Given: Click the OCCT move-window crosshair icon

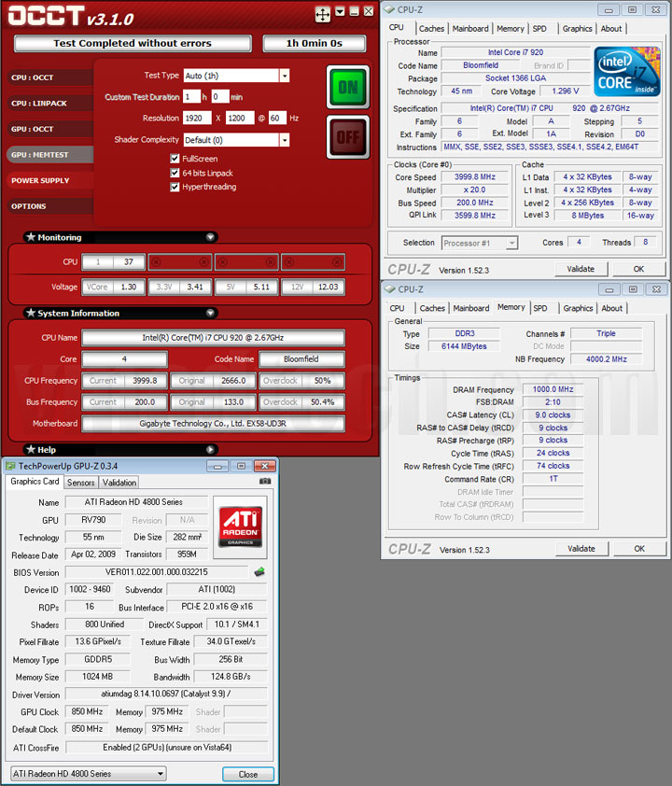Looking at the screenshot, I should [x=323, y=14].
